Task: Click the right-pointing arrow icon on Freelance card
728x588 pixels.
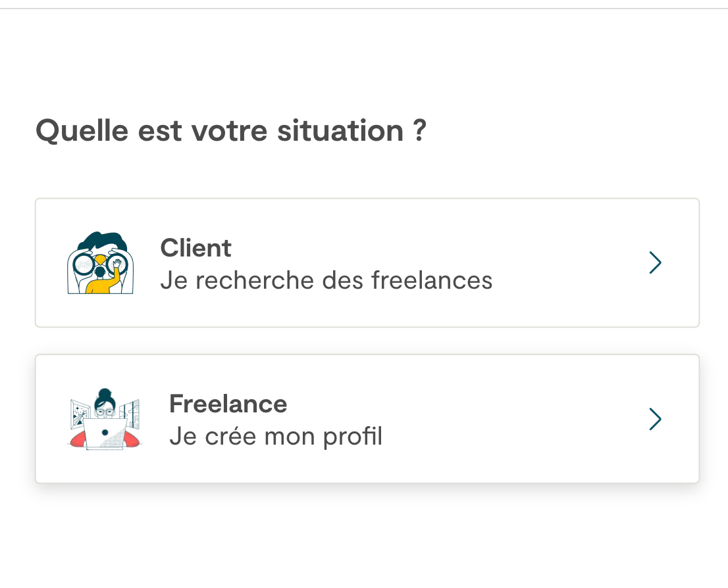Action: pos(655,419)
